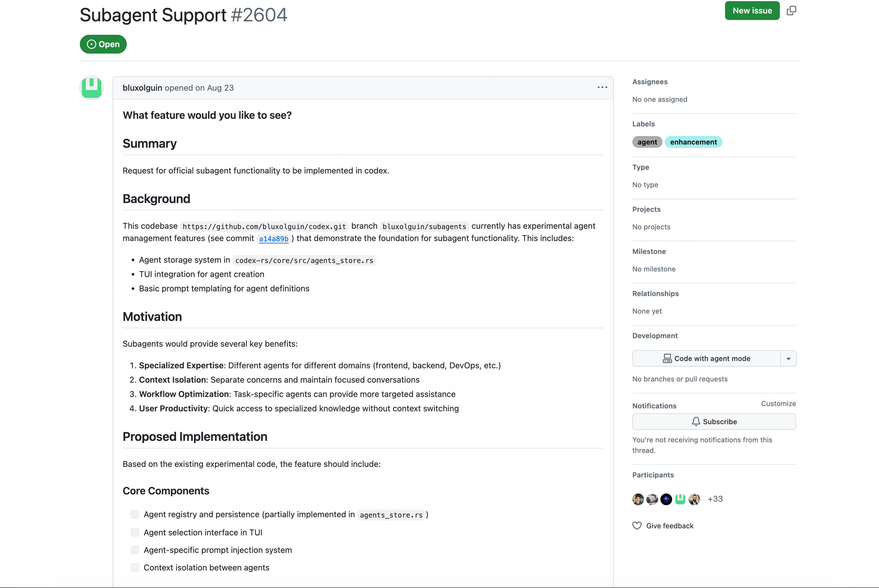This screenshot has height=588, width=879.
Task: Open the Labels section header
Action: click(643, 124)
